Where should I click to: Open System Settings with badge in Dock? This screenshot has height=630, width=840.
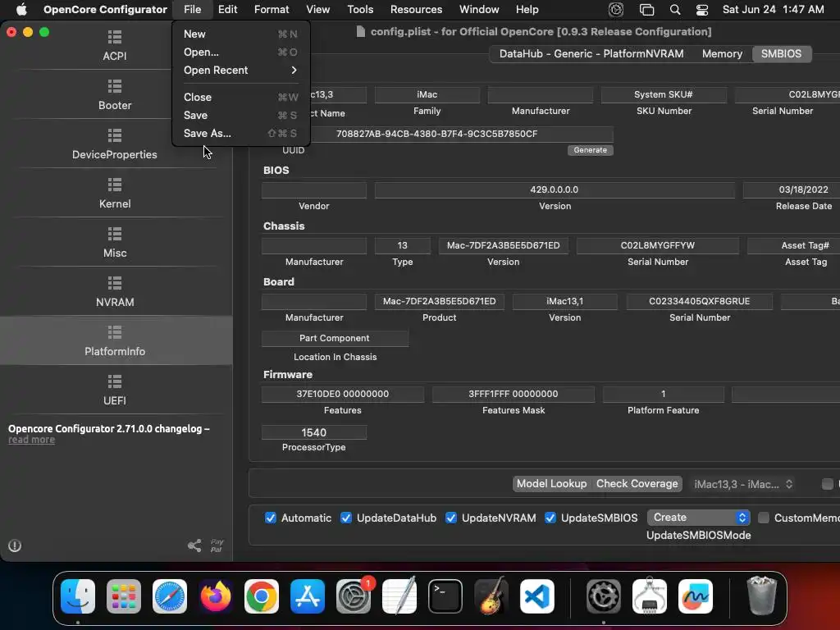(x=354, y=596)
